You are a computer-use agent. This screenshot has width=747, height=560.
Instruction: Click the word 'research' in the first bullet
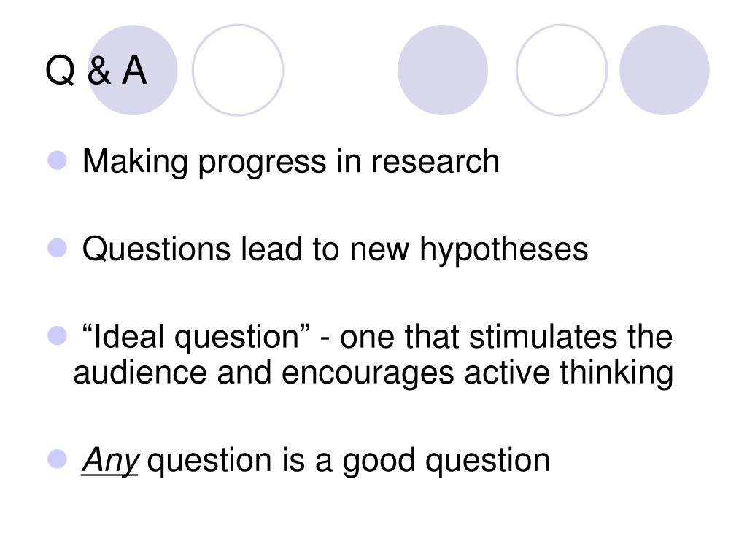436,161
